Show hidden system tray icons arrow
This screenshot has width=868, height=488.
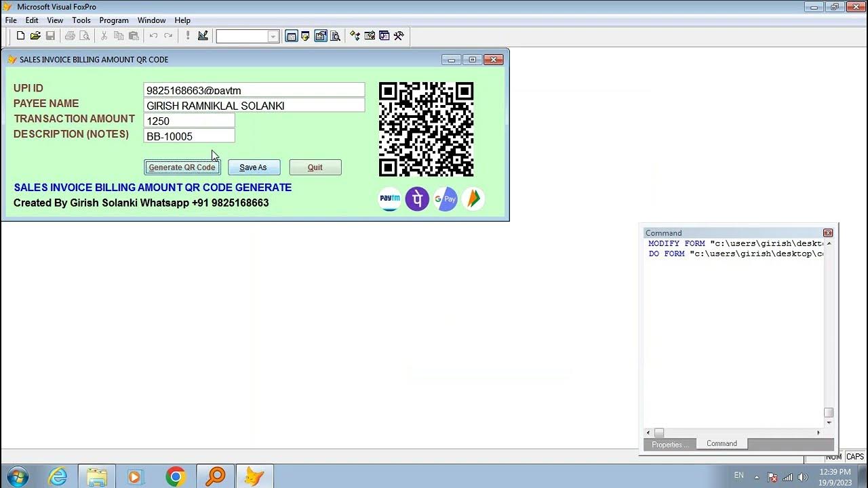pos(757,477)
